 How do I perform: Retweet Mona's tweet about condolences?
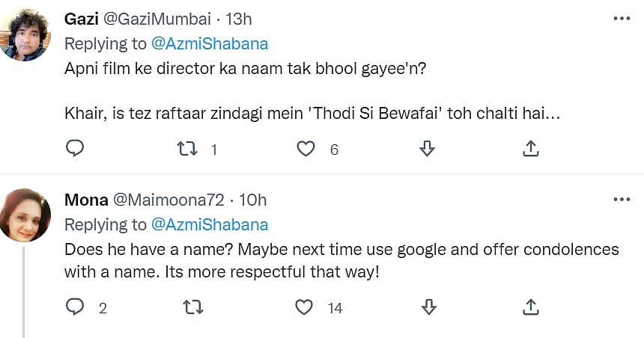(192, 307)
